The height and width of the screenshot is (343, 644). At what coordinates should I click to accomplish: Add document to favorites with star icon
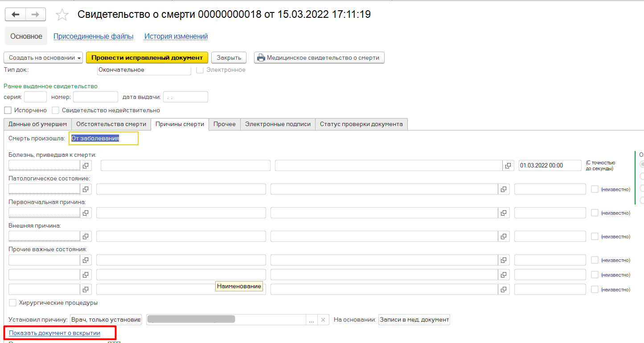click(62, 15)
